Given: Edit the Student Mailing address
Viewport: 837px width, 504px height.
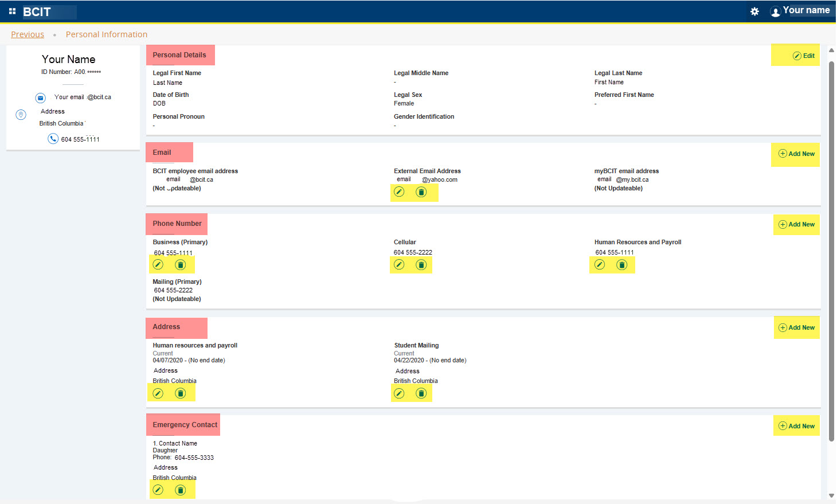Looking at the screenshot, I should (x=399, y=393).
